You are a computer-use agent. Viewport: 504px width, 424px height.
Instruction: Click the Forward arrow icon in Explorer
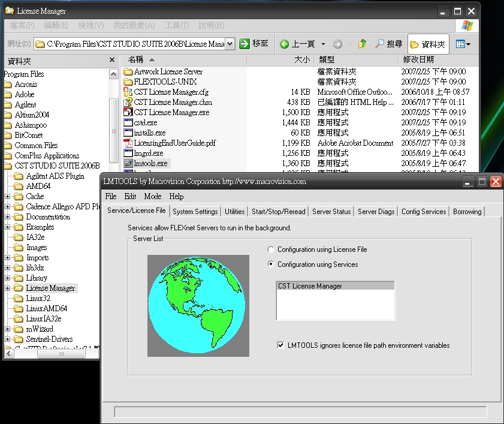(x=337, y=44)
